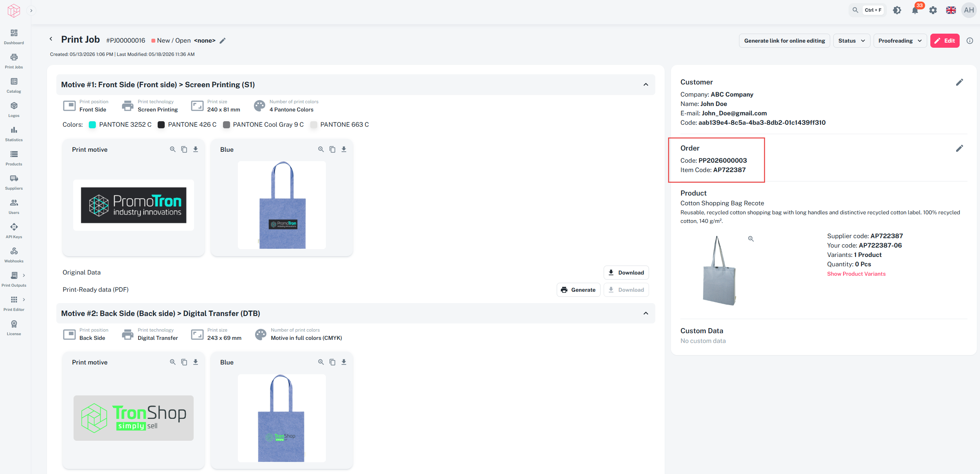Download the Original Data

coord(626,273)
